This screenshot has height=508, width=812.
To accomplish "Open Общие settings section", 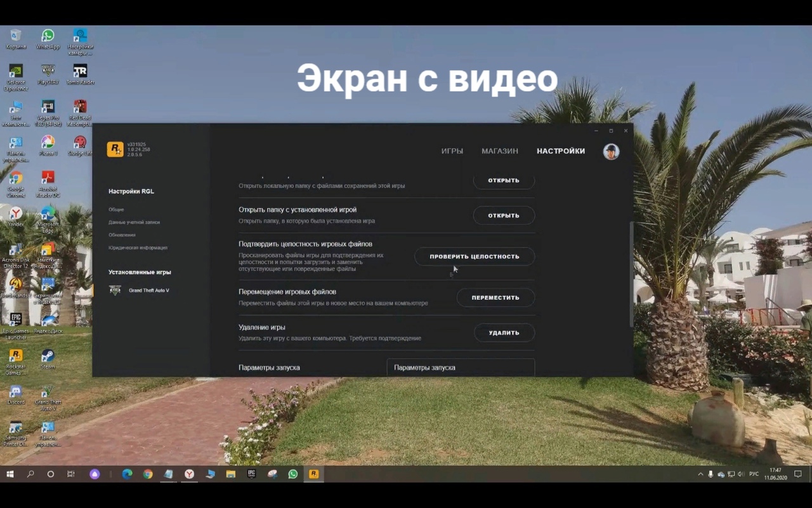I will tap(116, 210).
